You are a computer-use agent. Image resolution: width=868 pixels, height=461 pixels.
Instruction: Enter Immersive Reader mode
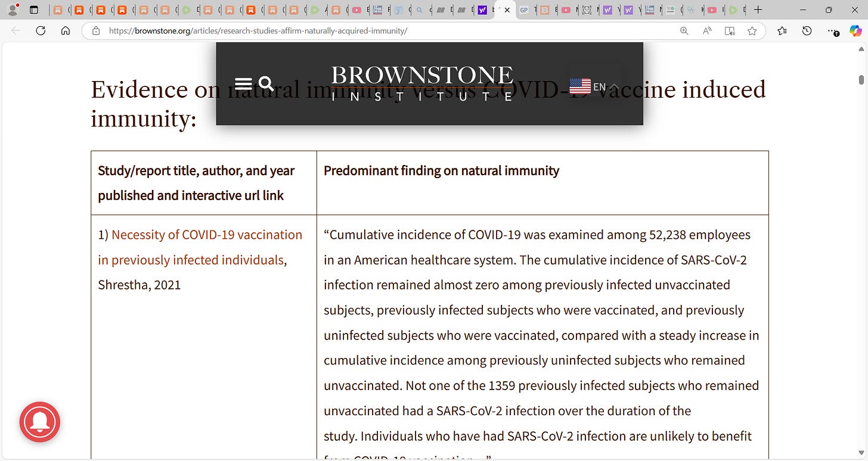tap(730, 31)
